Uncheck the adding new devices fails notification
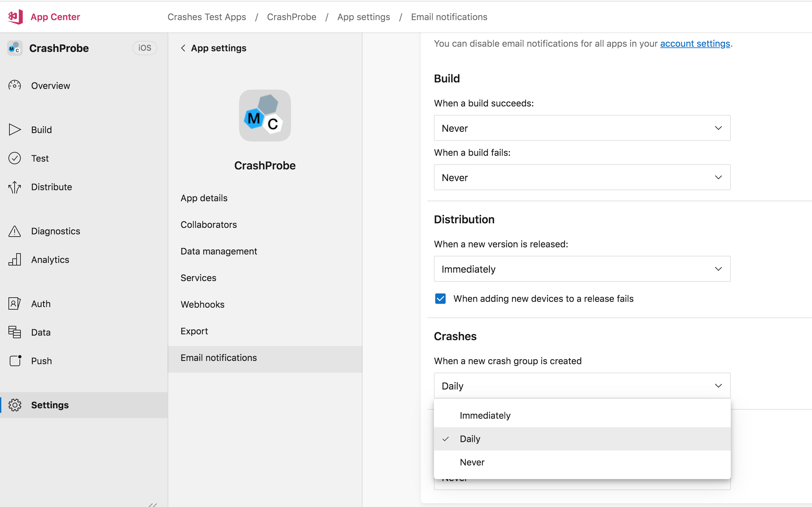The height and width of the screenshot is (507, 812). click(440, 298)
